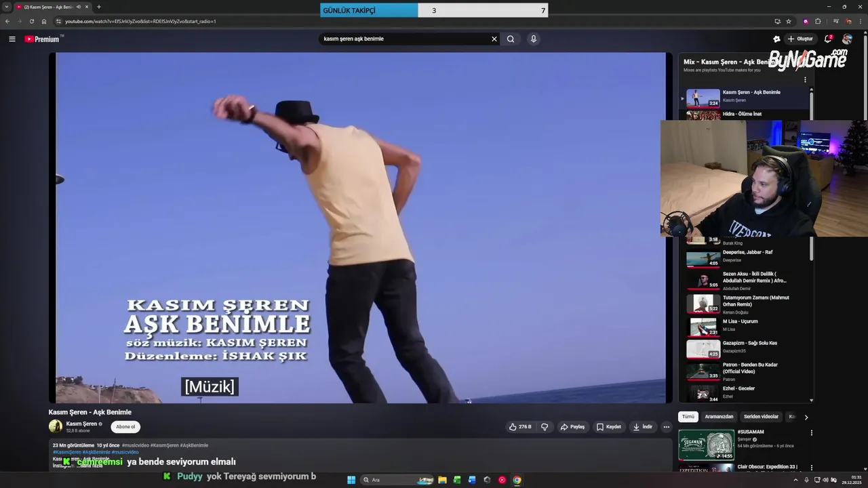The image size is (868, 488).
Task: Select the Serideki videolar filter chip
Action: click(x=761, y=417)
